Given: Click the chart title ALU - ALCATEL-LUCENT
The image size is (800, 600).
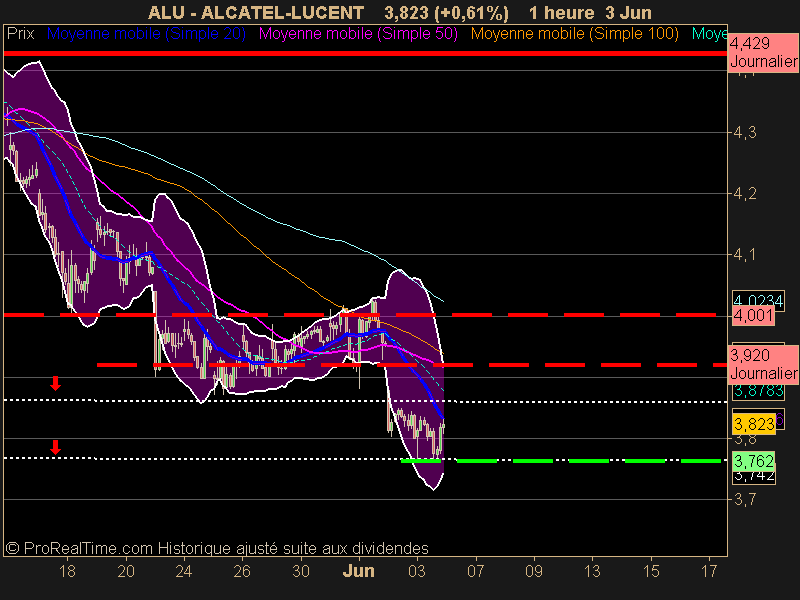Looking at the screenshot, I should (256, 12).
